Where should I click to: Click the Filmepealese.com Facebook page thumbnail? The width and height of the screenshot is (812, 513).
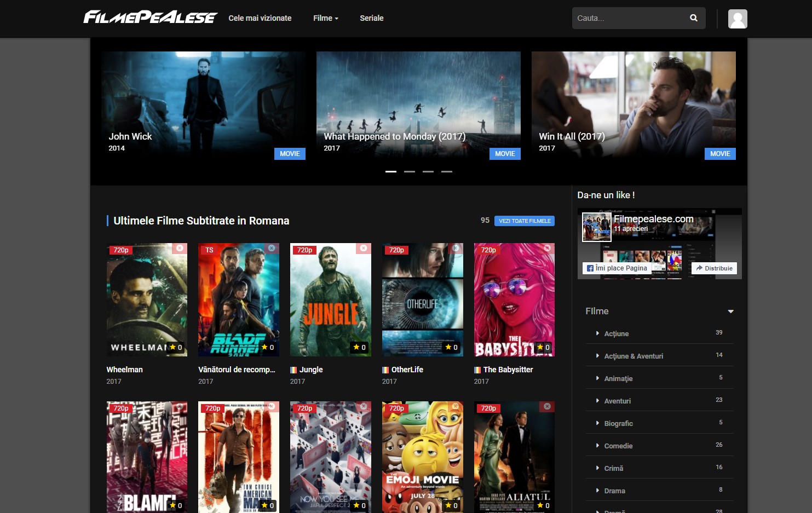pyautogui.click(x=597, y=227)
